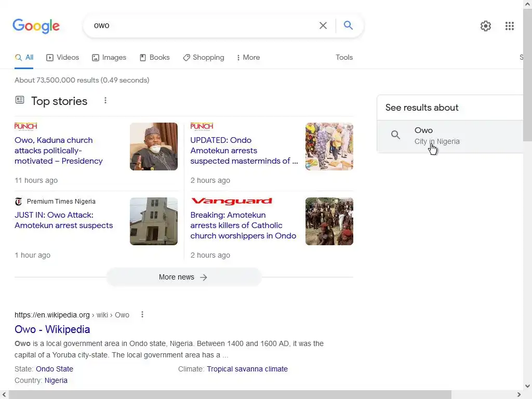Switch to the Books tab

coord(154,57)
